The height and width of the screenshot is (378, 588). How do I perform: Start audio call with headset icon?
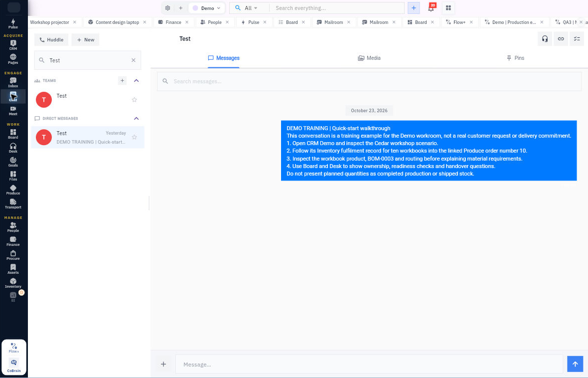click(545, 39)
